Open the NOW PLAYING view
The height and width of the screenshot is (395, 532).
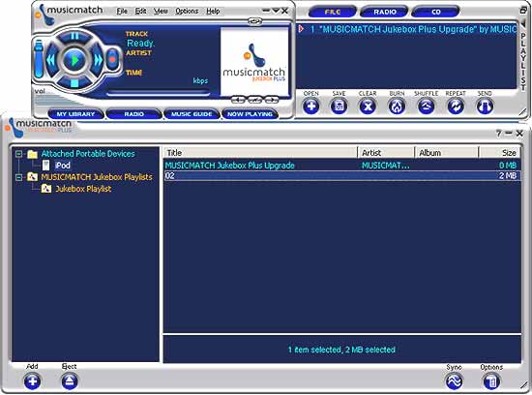(250, 114)
